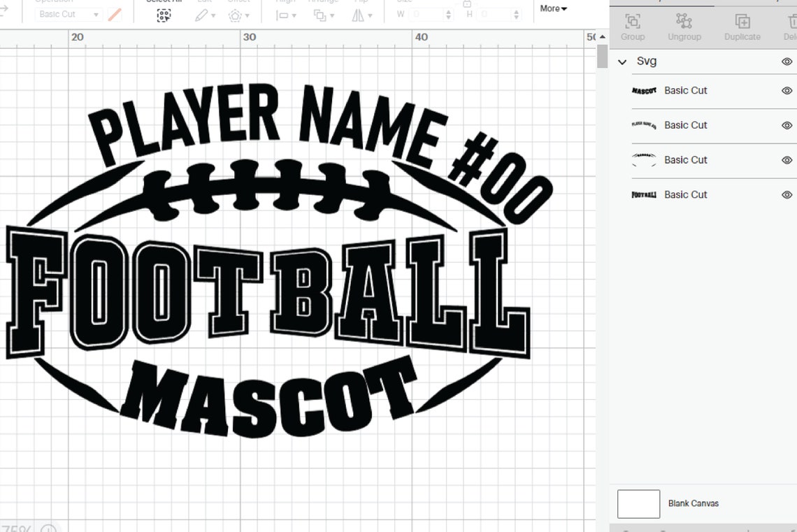Click the Select All icon

click(x=164, y=15)
